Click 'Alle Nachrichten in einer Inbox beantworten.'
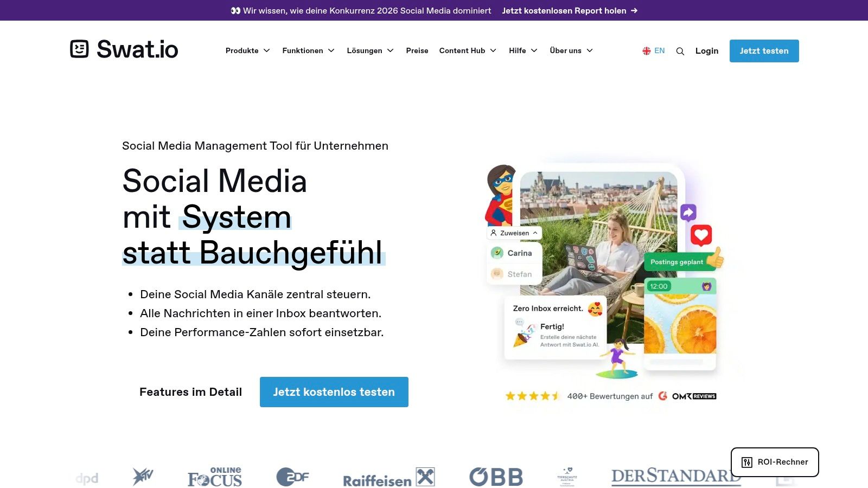The image size is (868, 488). coord(261,313)
